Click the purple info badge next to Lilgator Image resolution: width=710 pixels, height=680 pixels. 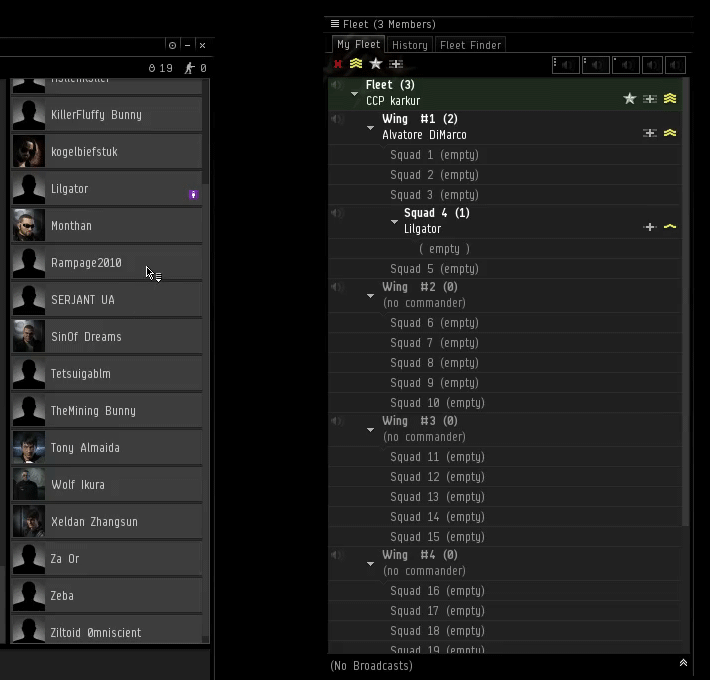point(193,195)
